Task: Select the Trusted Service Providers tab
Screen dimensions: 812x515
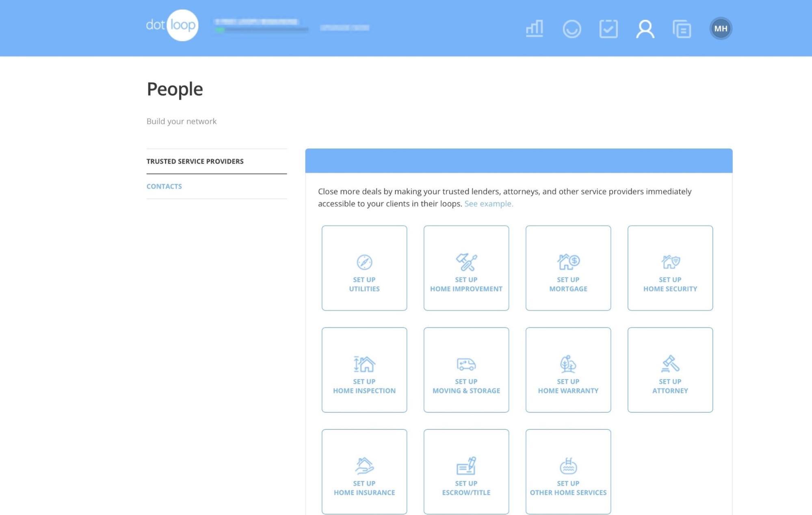Action: (195, 161)
